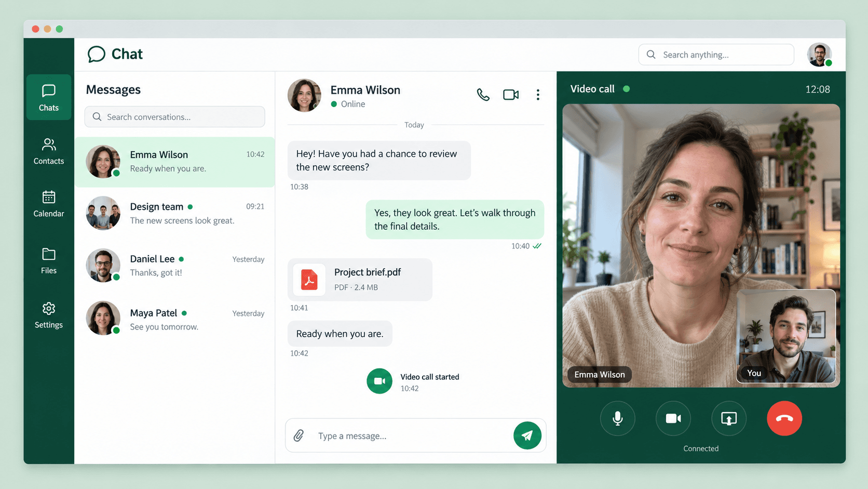Select the Daniel Lee conversation
This screenshot has width=868, height=489.
click(x=175, y=266)
